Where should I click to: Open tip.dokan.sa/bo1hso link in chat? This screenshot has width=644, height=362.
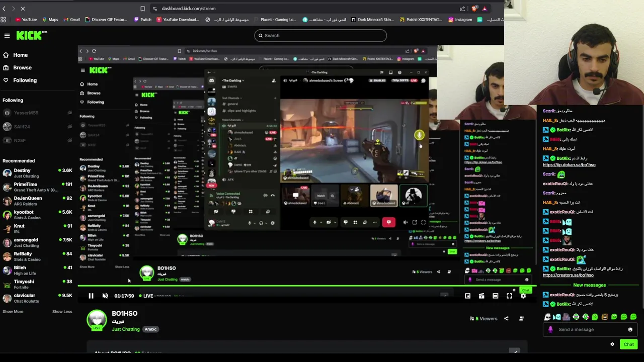tap(569, 165)
